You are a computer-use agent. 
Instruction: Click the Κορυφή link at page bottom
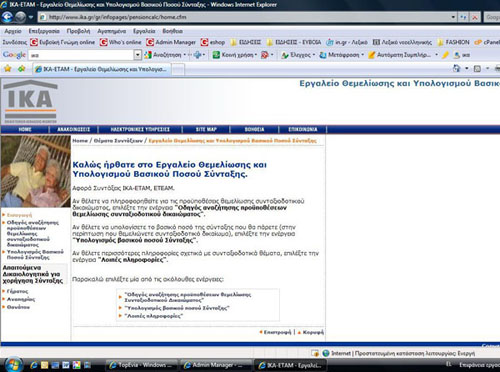pos(313,332)
